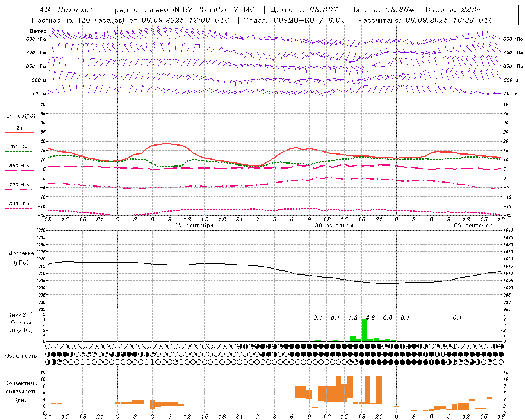Image resolution: width=525 pixels, height=420 pixels.
Task: Select the Td 2м dew point legend entry
Action: pos(19,147)
